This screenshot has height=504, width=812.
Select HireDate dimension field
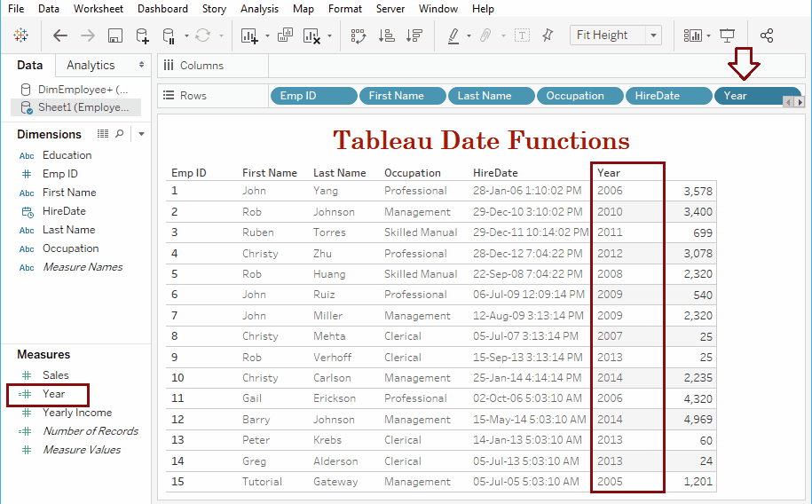tap(64, 211)
